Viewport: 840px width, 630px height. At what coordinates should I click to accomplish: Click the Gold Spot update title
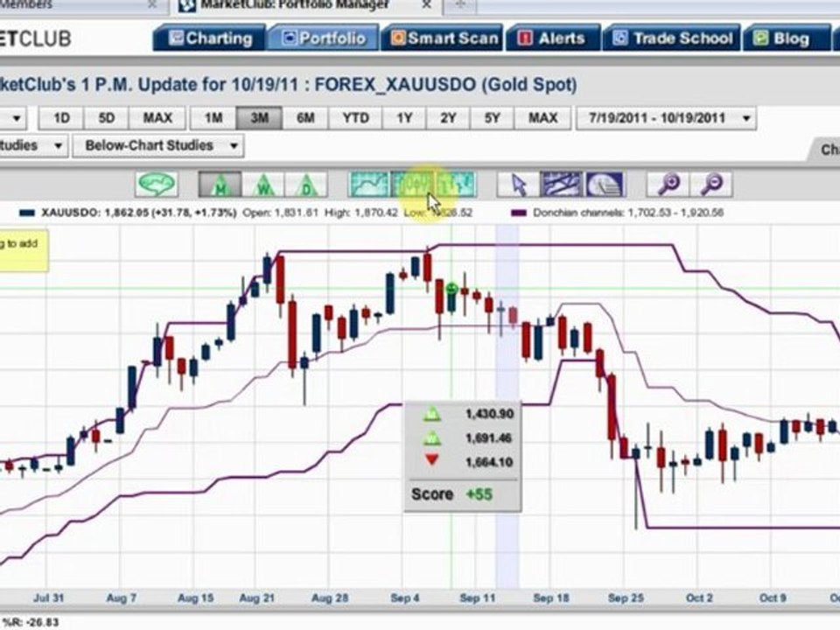click(x=288, y=85)
